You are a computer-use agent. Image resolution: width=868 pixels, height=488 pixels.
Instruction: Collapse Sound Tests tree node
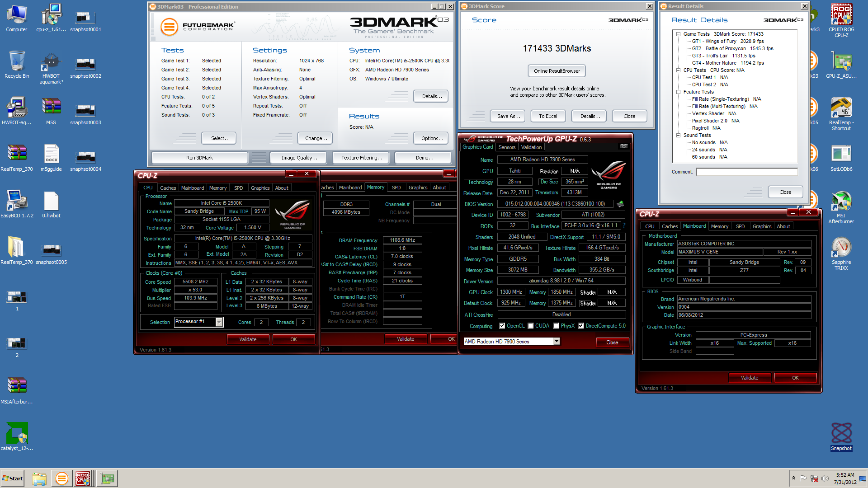(679, 135)
